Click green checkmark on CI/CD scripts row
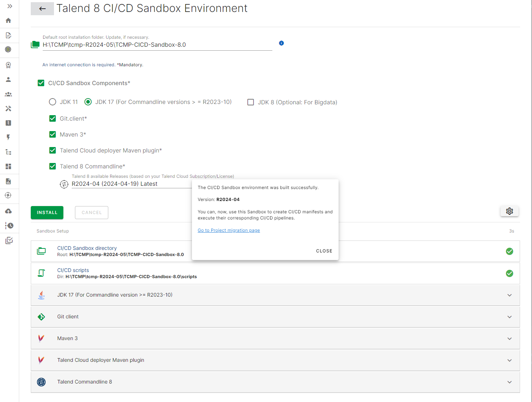The width and height of the screenshot is (532, 402). coord(510,273)
